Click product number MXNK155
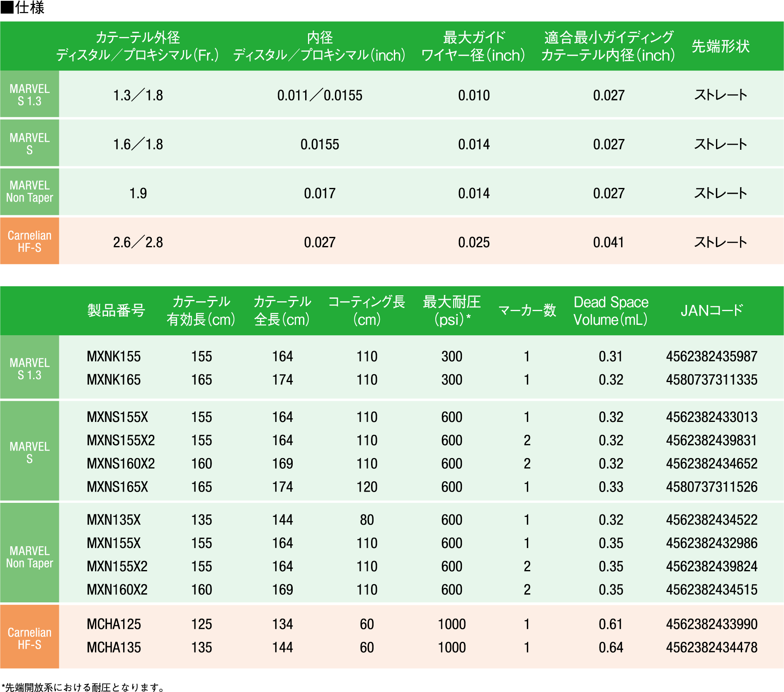This screenshot has height=692, width=784. (x=114, y=356)
